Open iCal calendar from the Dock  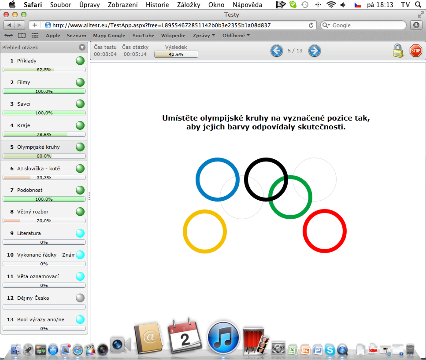coord(185,337)
